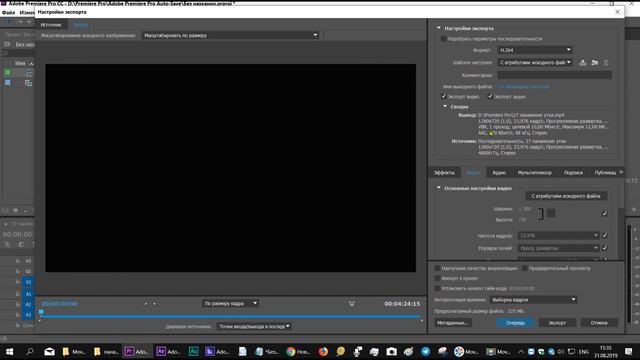Open the frame rate 23.976 dropdown

[x=558, y=236]
